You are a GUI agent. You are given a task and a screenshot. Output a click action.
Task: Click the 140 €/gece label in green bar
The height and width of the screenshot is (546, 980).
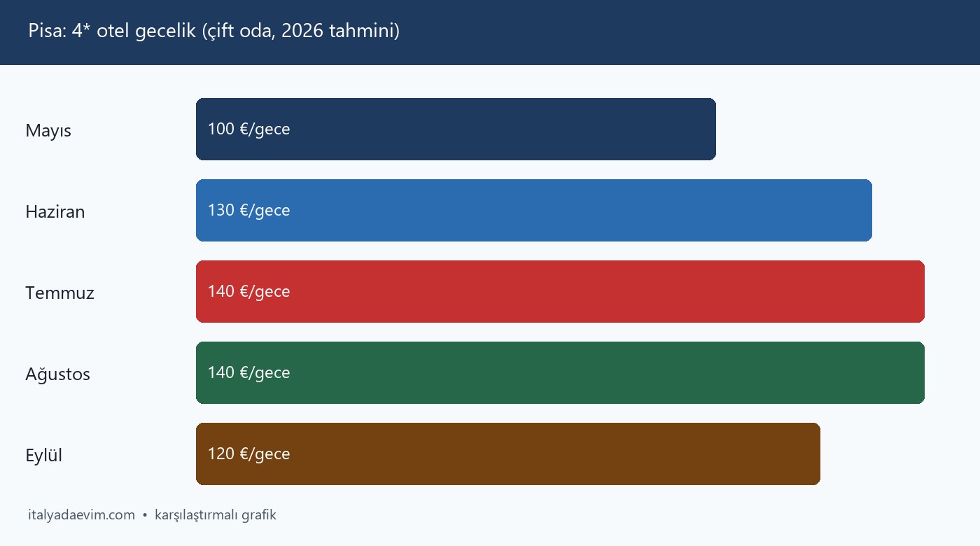[x=248, y=373]
